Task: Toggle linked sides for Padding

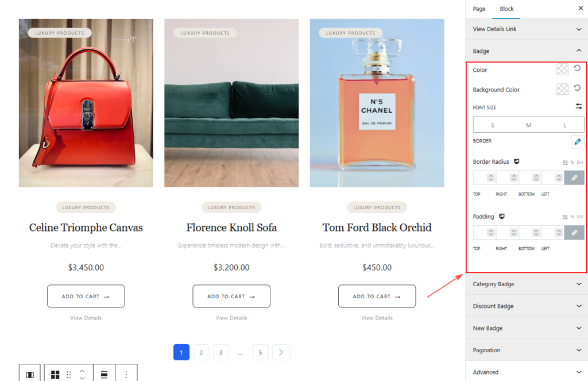Action: click(x=574, y=233)
